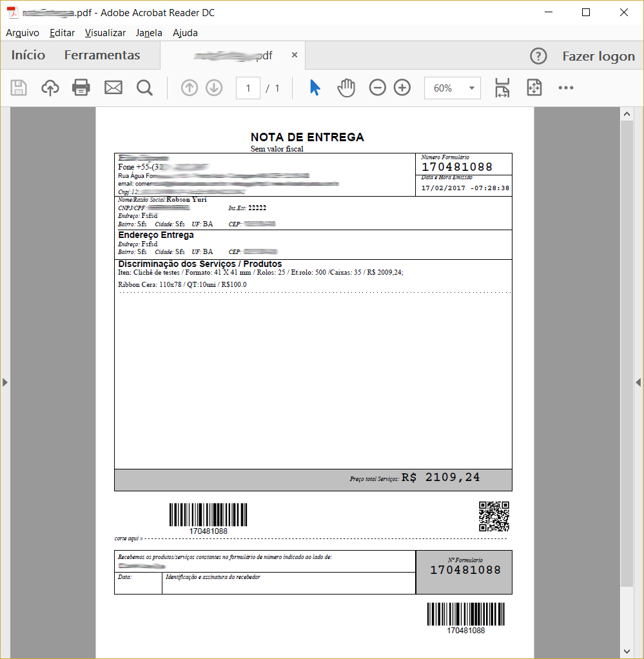Expand the left navigation pane arrow

tap(5, 382)
